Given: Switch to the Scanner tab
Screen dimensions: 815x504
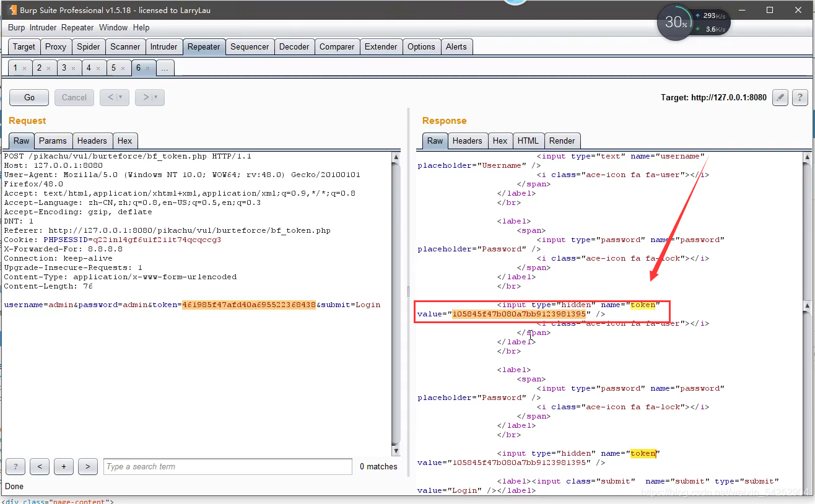Looking at the screenshot, I should 125,46.
